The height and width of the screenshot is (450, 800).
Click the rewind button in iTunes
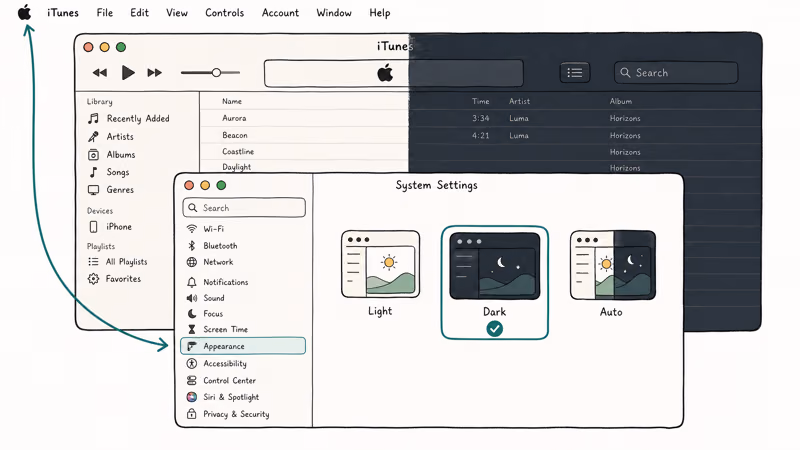tap(100, 73)
